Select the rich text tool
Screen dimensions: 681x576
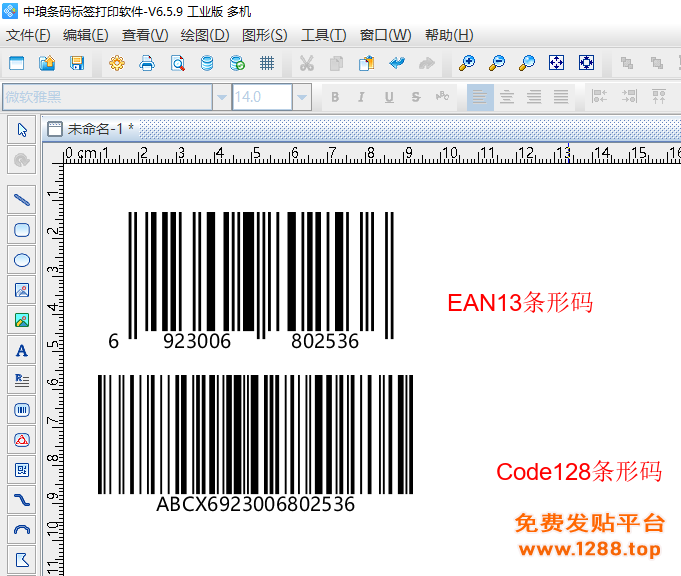(x=22, y=380)
